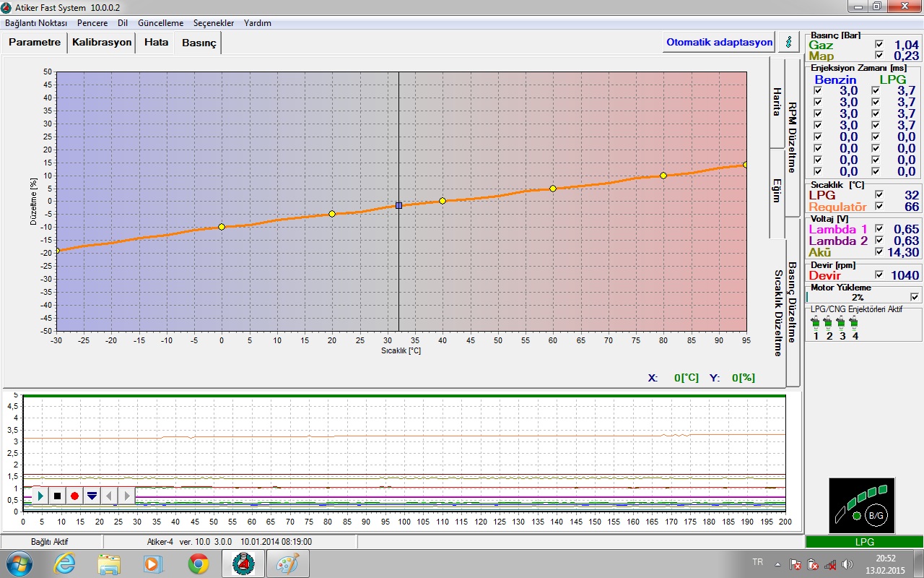Switch to the Kalibrasyon tab
The height and width of the screenshot is (578, 924).
pos(102,43)
